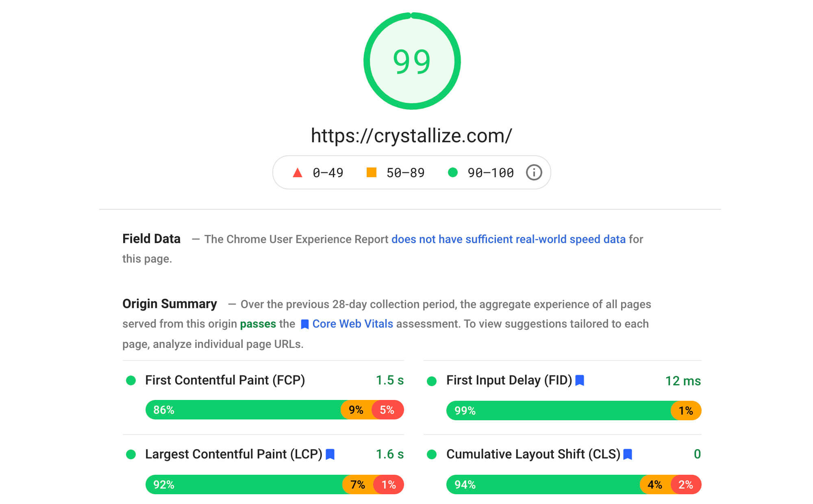Screen dimensions: 813x504
Task: Click the 94% green segment of CLS bar
Action: click(543, 484)
